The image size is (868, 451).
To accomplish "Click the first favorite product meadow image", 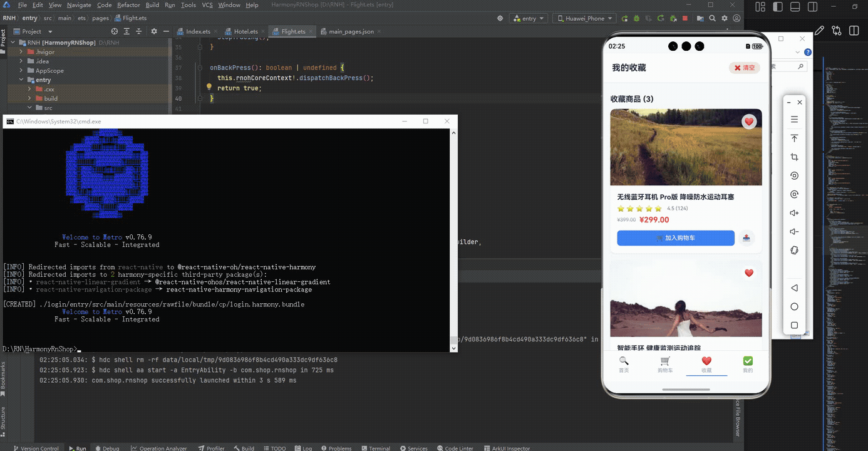I will (x=686, y=147).
